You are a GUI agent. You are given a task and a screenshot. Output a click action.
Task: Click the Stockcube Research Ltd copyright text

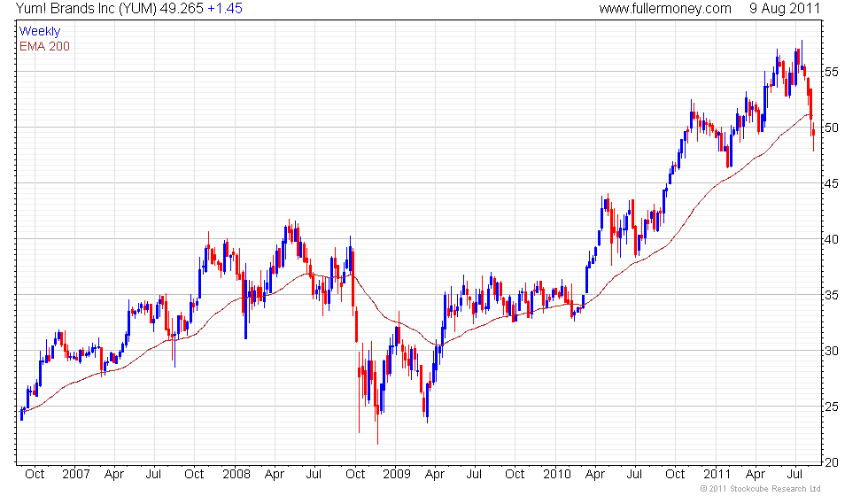pyautogui.click(x=761, y=489)
